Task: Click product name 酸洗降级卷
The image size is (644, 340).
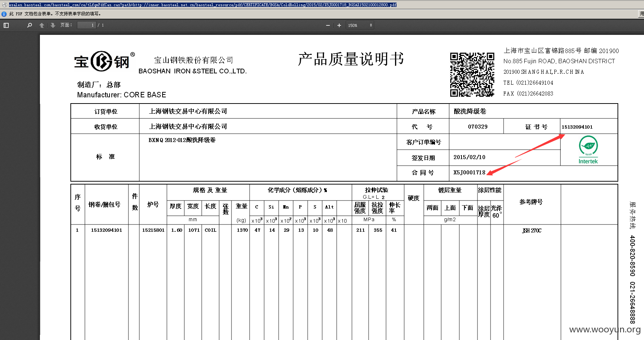Action: [470, 112]
